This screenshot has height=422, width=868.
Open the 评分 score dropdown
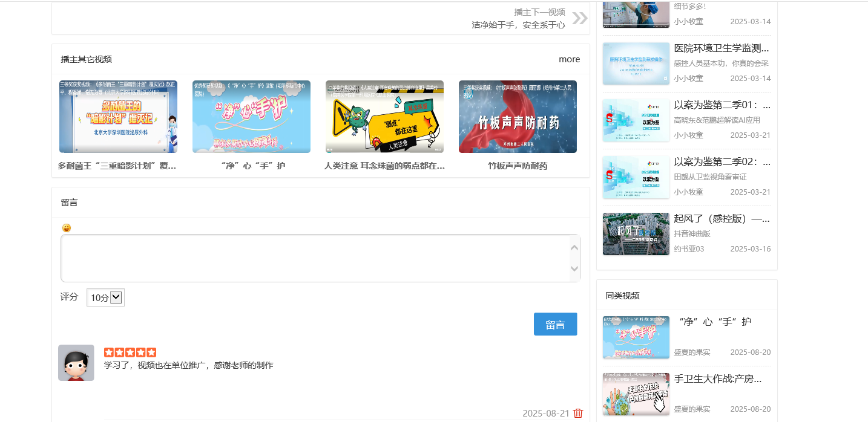(x=106, y=297)
